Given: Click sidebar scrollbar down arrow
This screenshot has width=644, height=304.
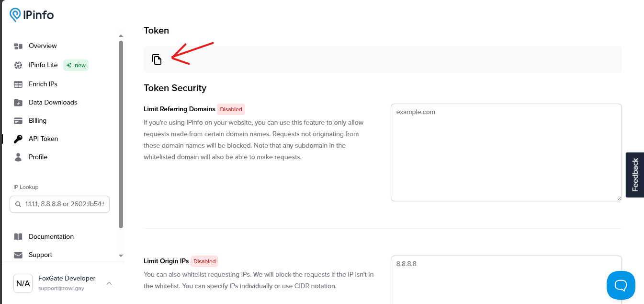Looking at the screenshot, I should click(121, 256).
